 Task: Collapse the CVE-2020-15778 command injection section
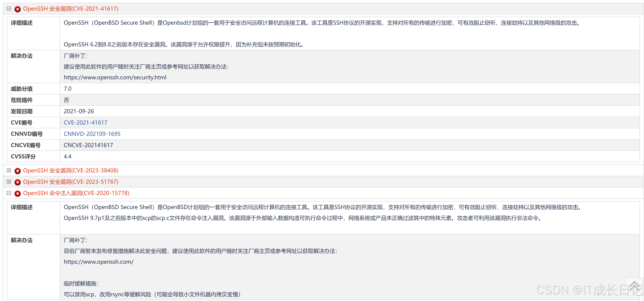(x=9, y=193)
